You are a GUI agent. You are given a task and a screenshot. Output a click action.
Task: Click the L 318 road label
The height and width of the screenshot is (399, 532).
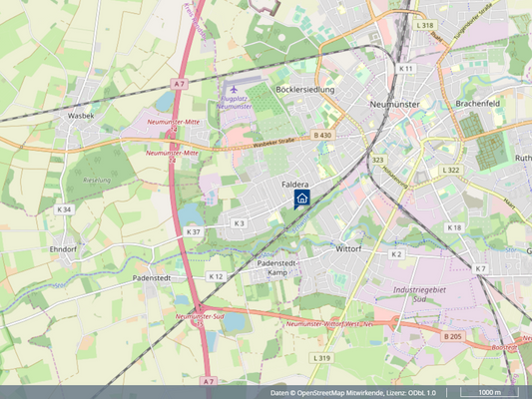[425, 25]
